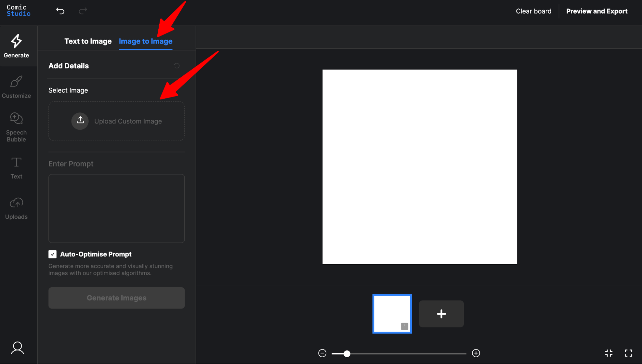The width and height of the screenshot is (642, 364).
Task: Click the zoom in plus icon
Action: pyautogui.click(x=476, y=353)
